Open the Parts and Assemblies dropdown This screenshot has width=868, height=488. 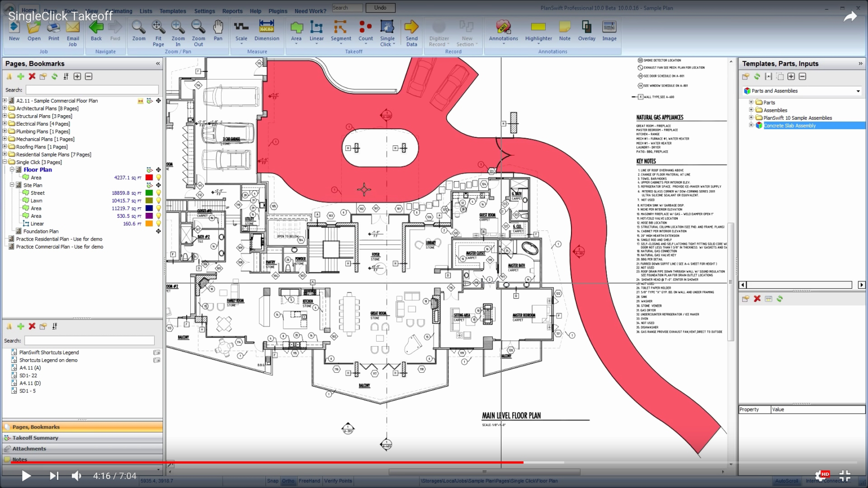pyautogui.click(x=858, y=91)
